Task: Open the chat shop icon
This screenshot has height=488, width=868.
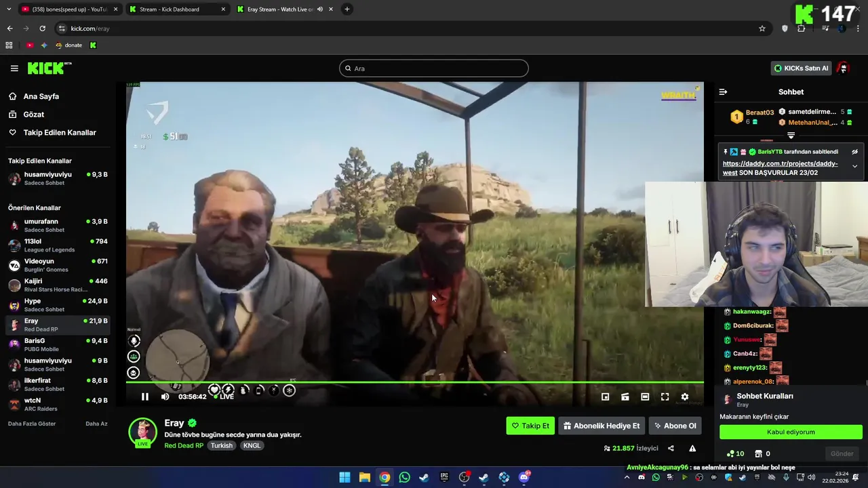Action: point(759,453)
